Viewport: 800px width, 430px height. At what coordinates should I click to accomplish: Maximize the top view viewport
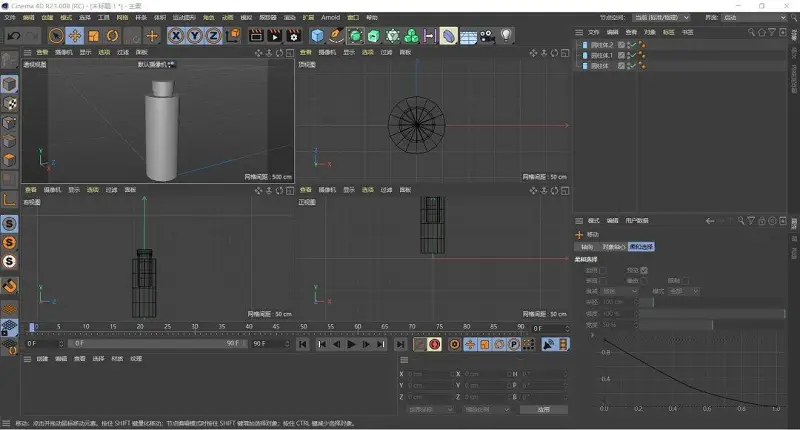(565, 53)
